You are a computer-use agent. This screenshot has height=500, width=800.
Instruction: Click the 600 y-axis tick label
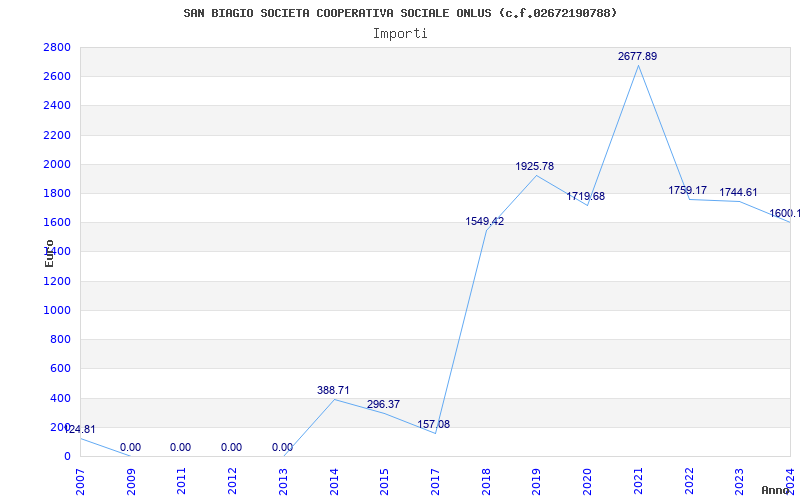[60, 368]
